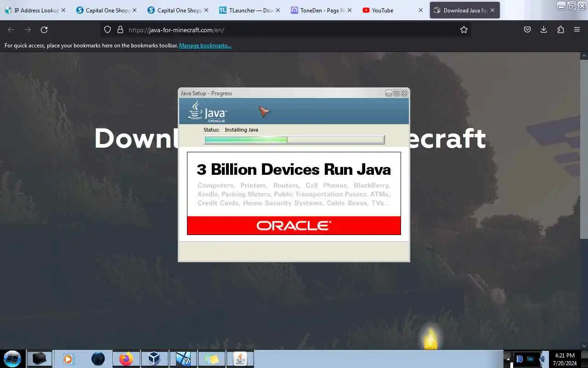This screenshot has width=588, height=368.
Task: Open the media player taskbar icon
Action: [x=68, y=359]
